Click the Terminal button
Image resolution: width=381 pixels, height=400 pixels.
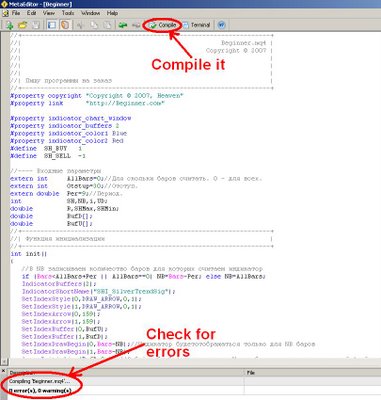click(196, 25)
